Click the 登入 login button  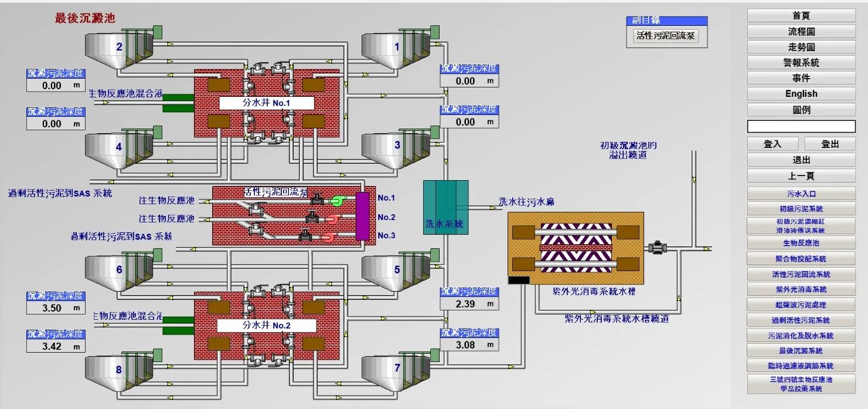[x=772, y=144]
